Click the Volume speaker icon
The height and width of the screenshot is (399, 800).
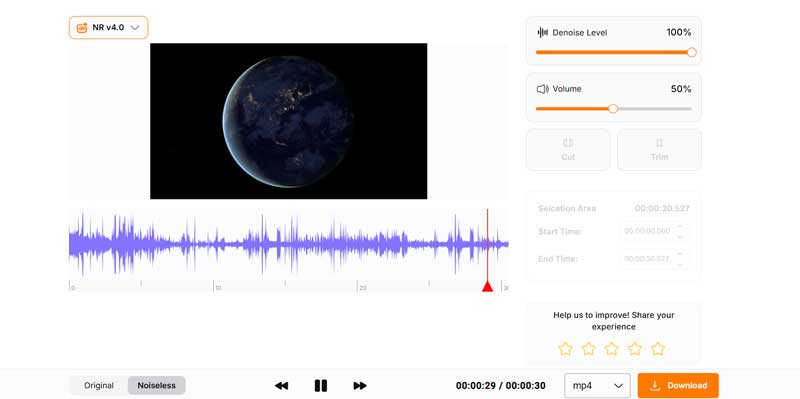click(x=542, y=89)
